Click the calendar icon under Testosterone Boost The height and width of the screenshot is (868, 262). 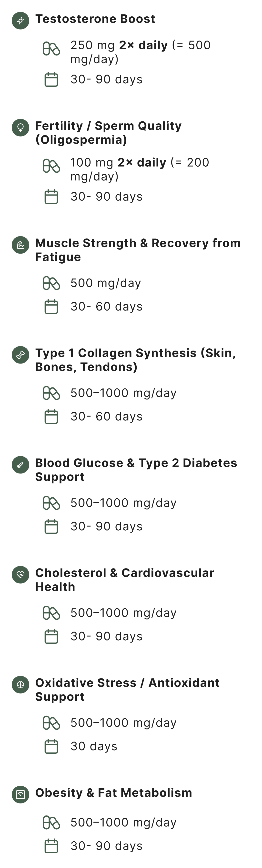(51, 80)
